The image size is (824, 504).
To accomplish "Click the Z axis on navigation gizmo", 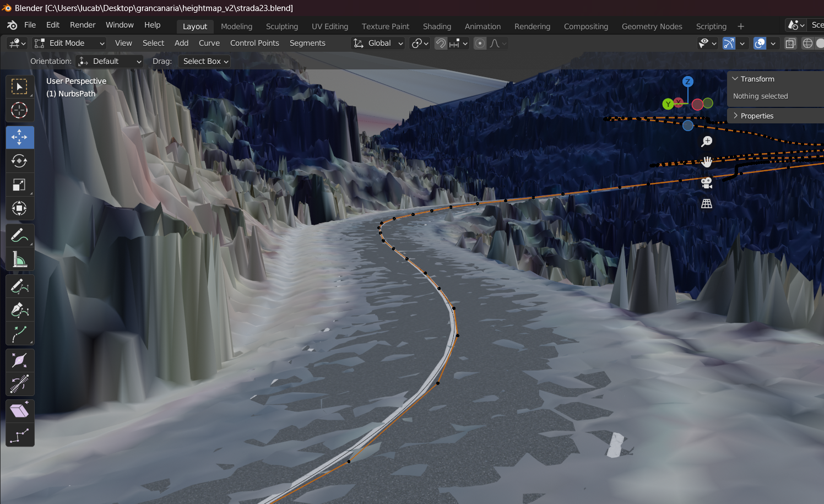I will (x=687, y=82).
